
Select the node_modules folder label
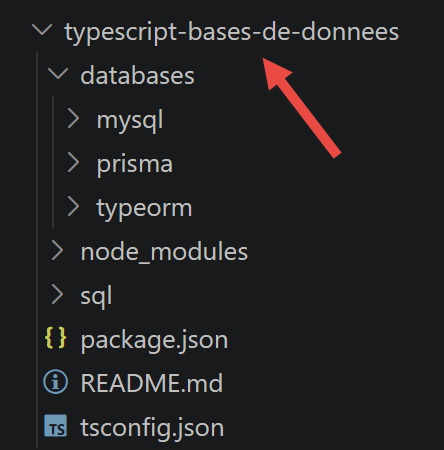tap(164, 252)
